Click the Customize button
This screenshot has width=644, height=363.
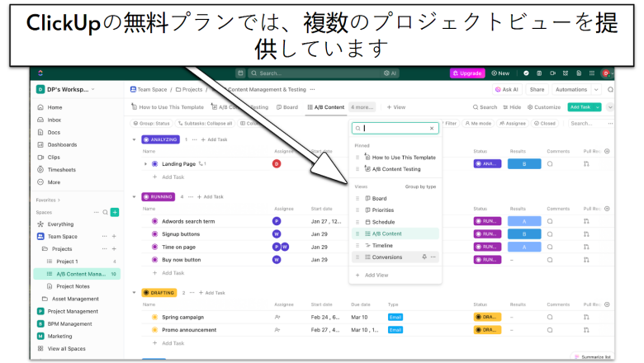tap(544, 107)
